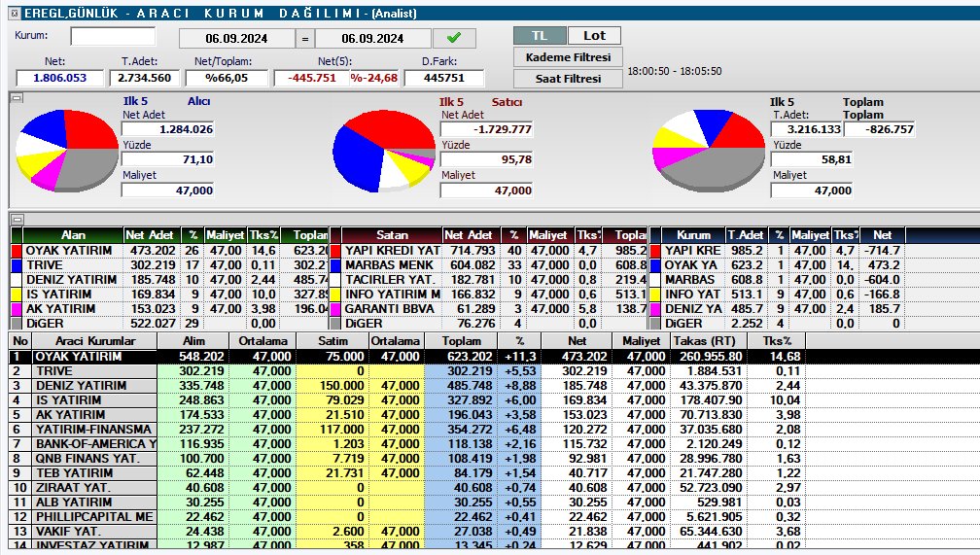Click the red swatch next to YAPI KREDI YAT

pyautogui.click(x=335, y=251)
